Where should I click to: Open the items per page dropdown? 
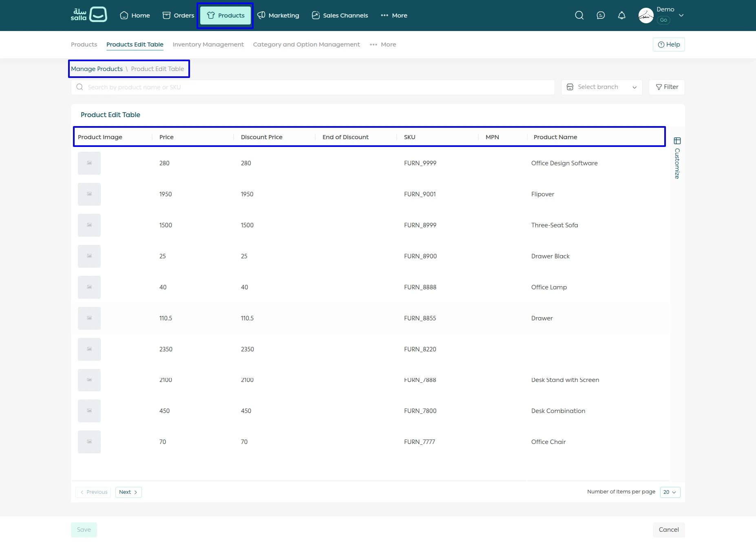[x=670, y=492]
